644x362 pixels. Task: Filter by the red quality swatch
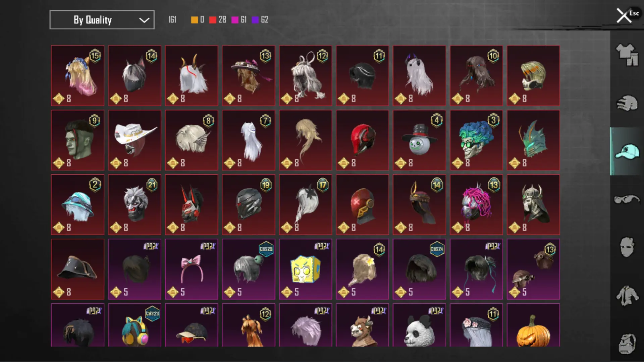coord(213,20)
